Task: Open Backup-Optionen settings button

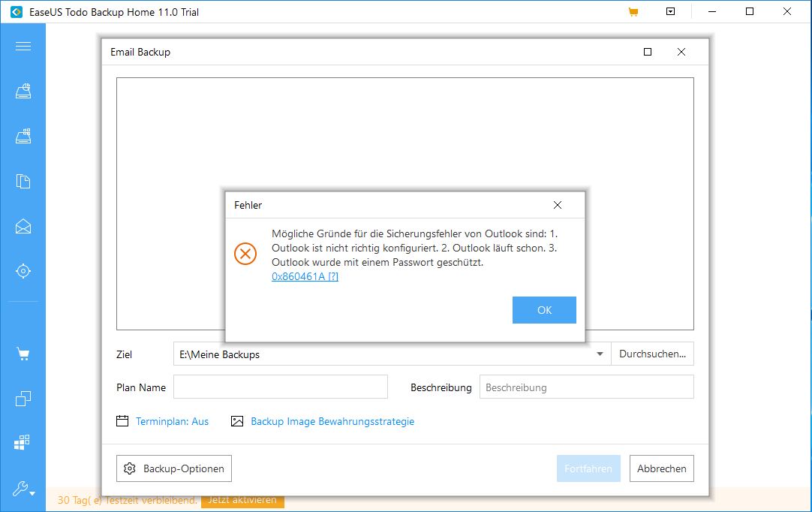Action: (x=174, y=468)
